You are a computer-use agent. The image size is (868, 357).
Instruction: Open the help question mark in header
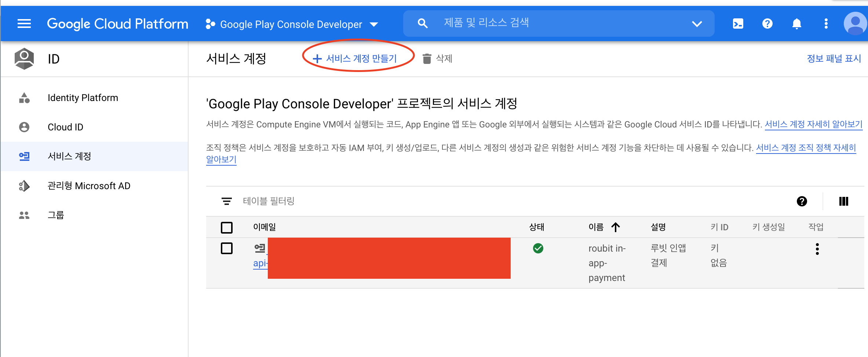767,24
